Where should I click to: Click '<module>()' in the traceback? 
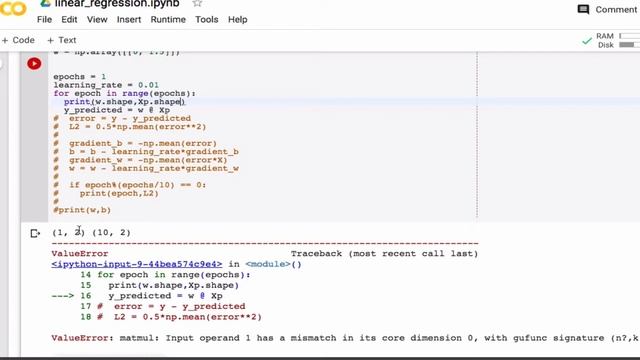pos(273,264)
